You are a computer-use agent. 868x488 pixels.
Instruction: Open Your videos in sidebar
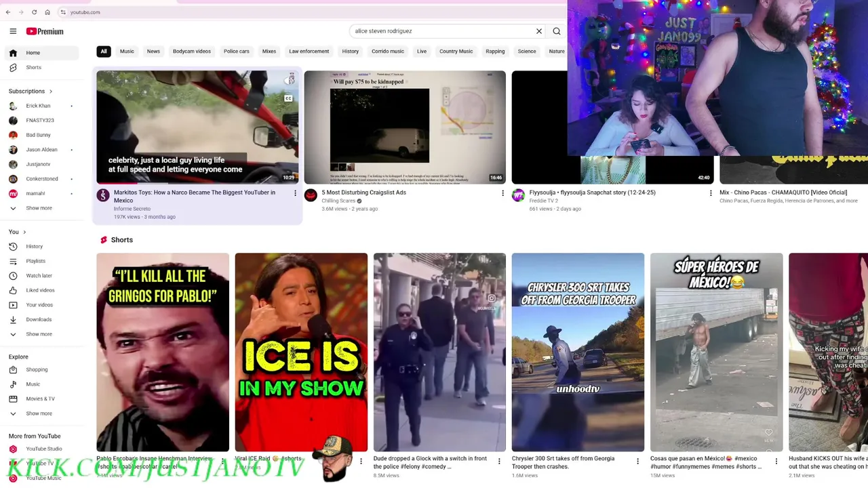[x=41, y=305]
